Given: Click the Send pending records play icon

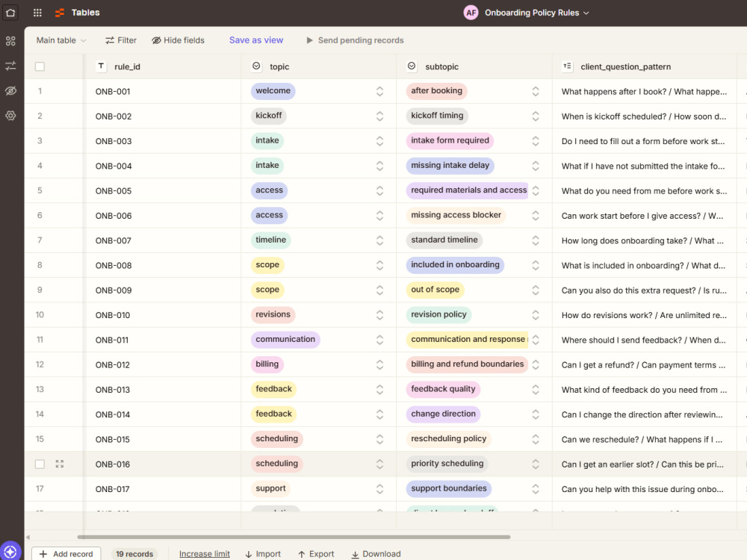Looking at the screenshot, I should pos(309,40).
